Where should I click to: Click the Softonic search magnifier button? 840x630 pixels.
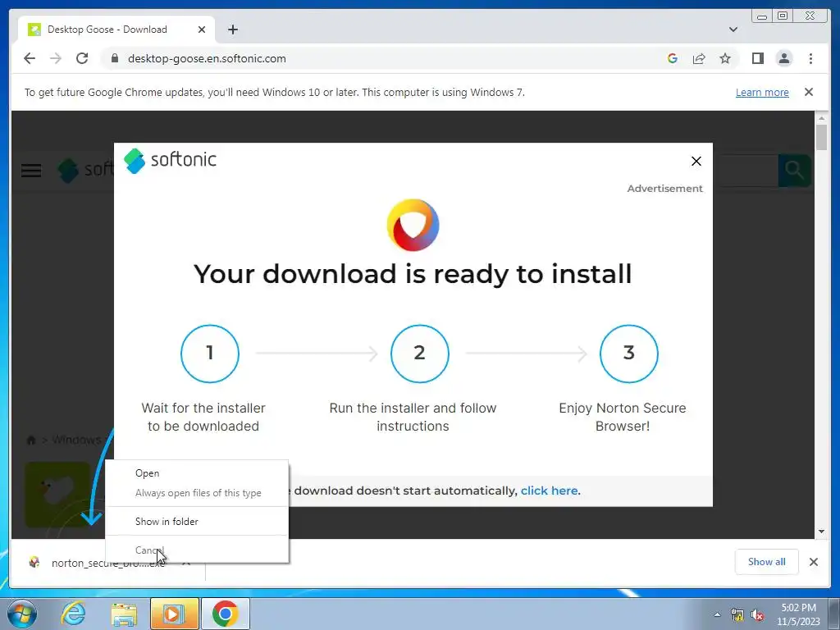(x=794, y=171)
